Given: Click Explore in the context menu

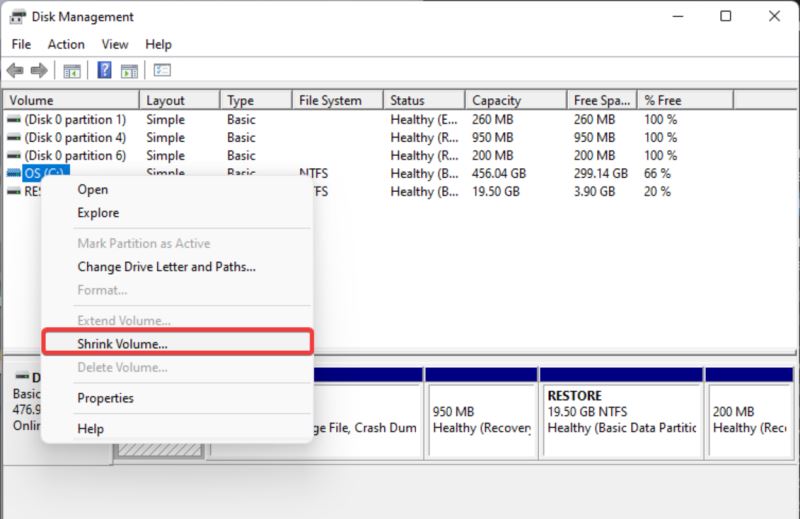Looking at the screenshot, I should click(98, 213).
